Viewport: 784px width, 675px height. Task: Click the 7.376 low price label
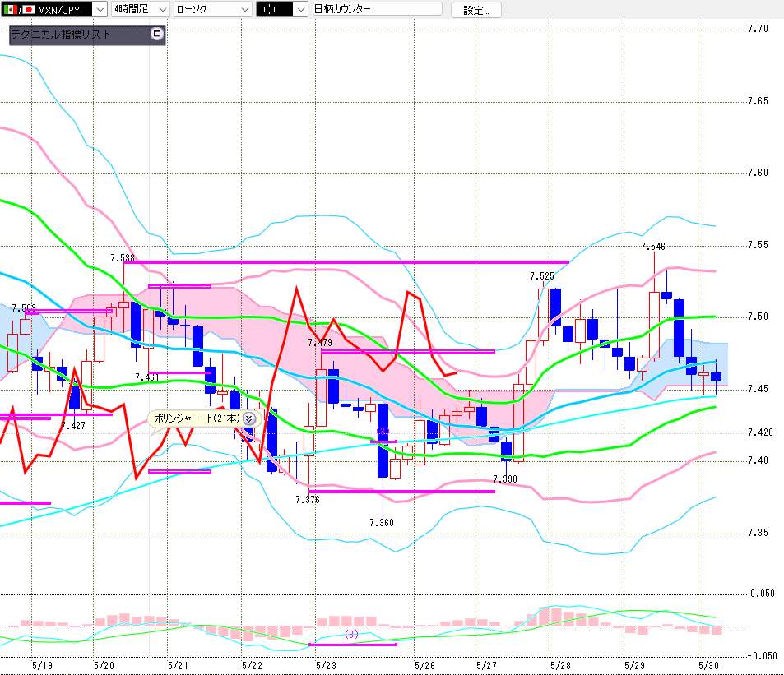click(x=308, y=500)
